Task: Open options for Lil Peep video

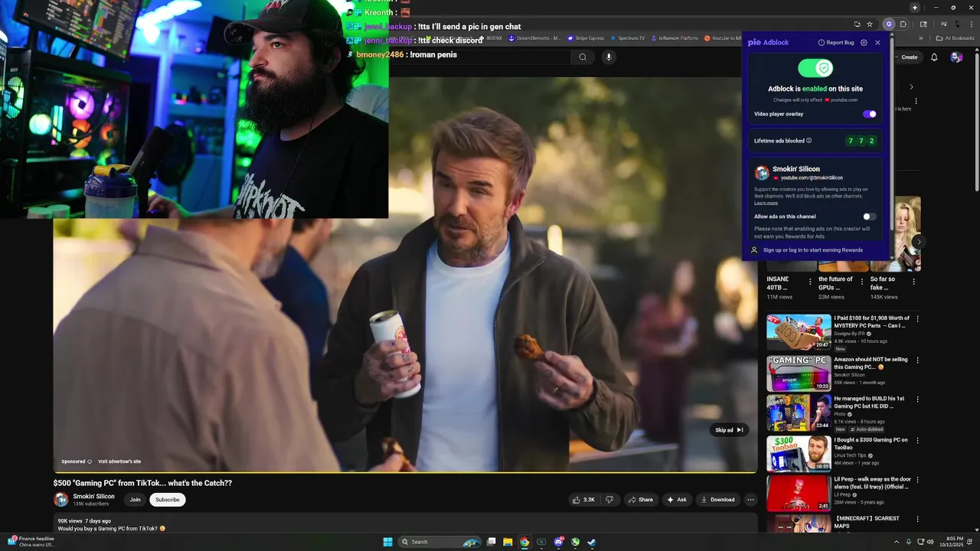Action: pos(918,480)
